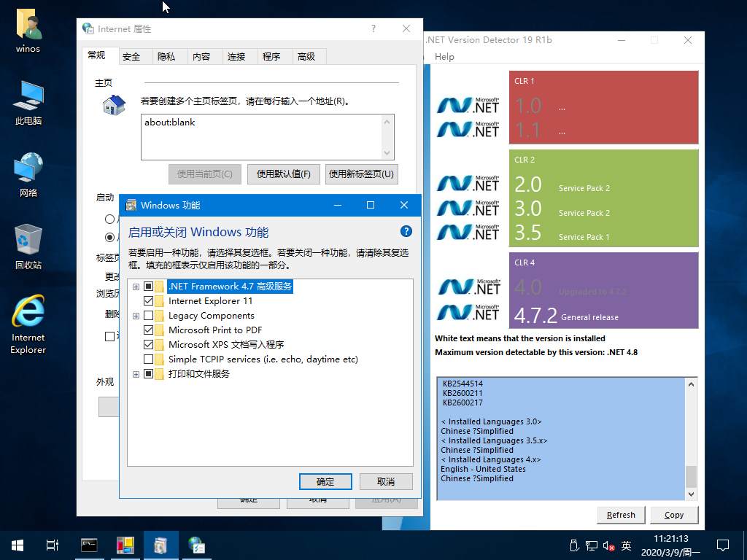Open the 网络 desktop icon
This screenshot has height=560, width=747.
(x=28, y=174)
